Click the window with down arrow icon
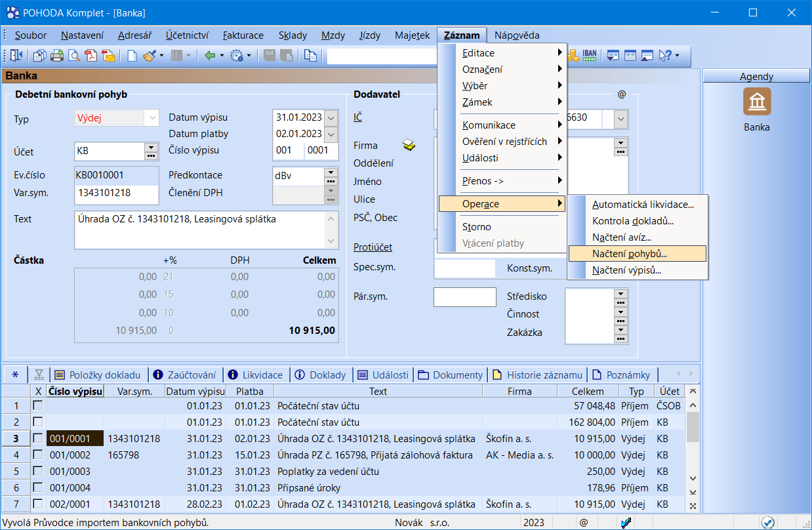This screenshot has height=530, width=812. tap(613, 56)
